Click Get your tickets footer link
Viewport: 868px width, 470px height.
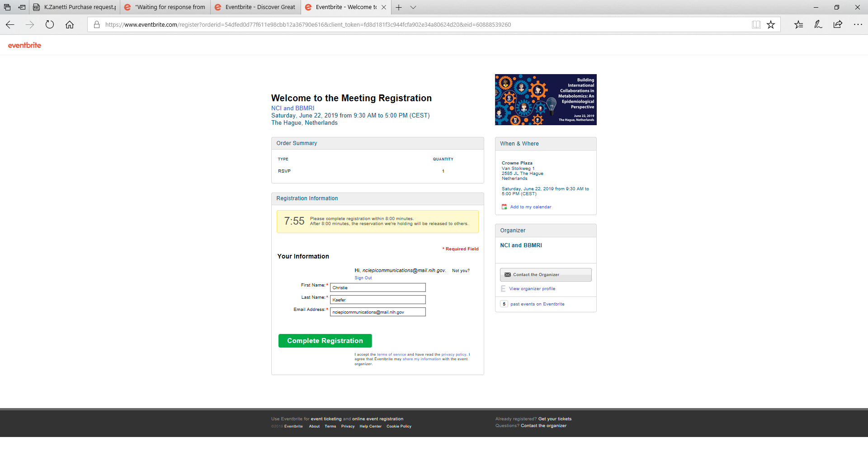click(555, 419)
